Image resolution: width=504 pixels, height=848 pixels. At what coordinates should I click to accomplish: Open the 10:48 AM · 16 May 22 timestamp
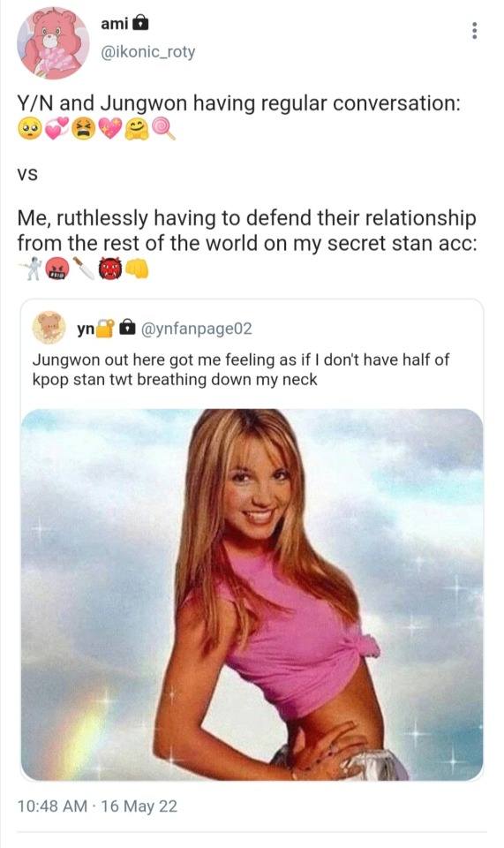97,806
